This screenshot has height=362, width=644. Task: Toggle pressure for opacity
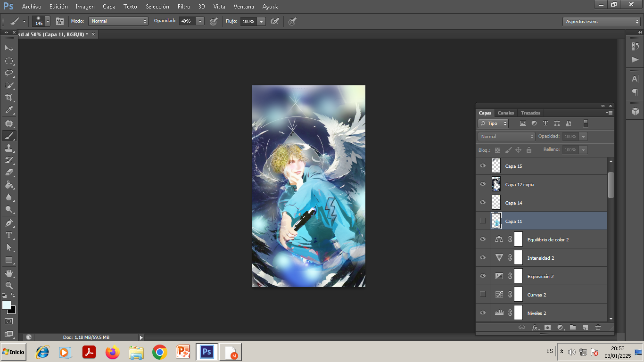coord(214,21)
